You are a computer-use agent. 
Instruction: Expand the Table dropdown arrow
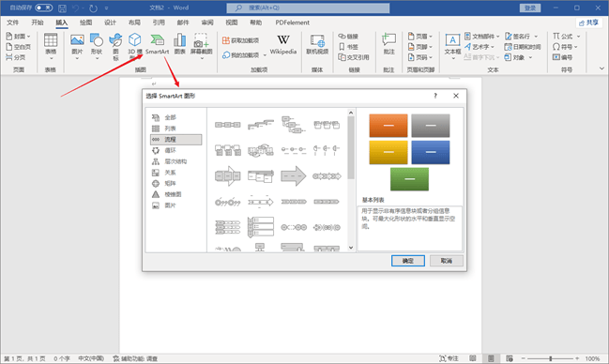coord(51,59)
